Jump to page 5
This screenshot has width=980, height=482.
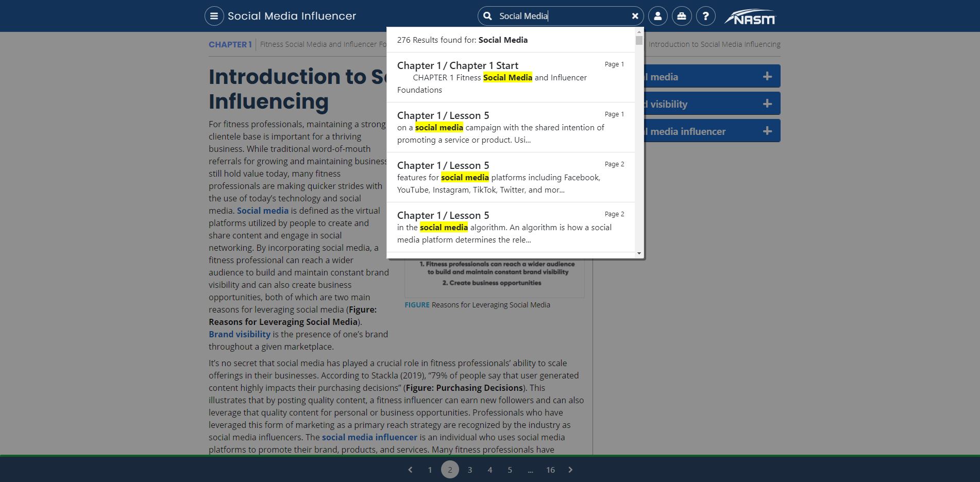tap(510, 470)
